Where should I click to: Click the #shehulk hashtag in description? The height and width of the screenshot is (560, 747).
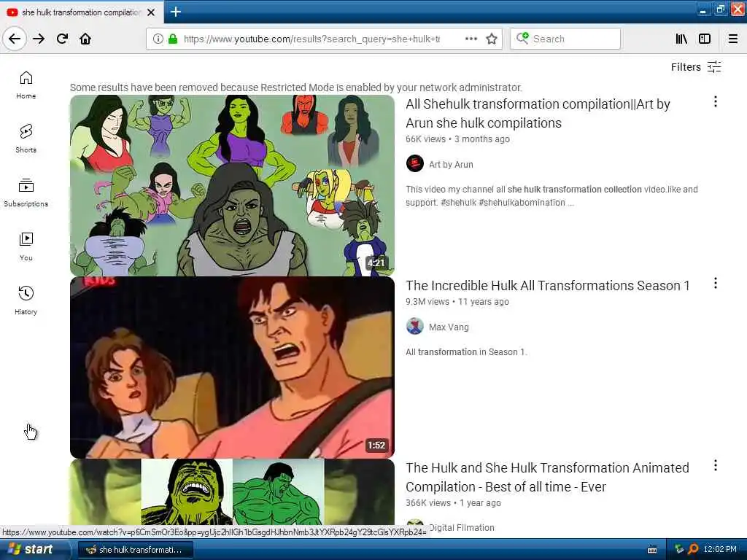[x=458, y=203]
